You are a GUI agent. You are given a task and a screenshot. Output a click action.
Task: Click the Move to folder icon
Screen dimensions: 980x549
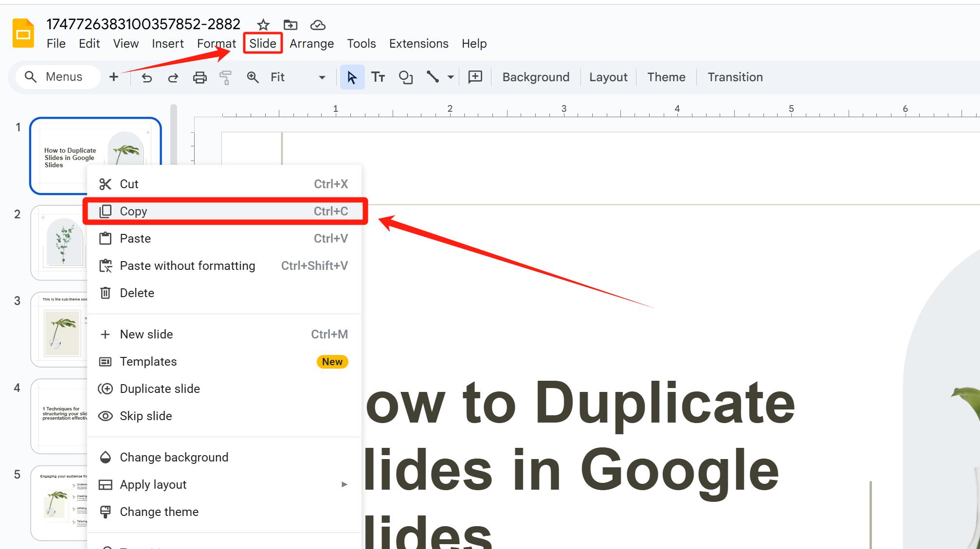pos(290,25)
